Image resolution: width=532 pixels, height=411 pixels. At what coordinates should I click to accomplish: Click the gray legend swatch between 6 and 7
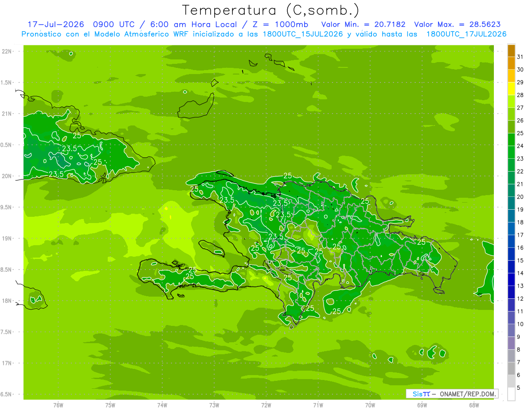(511, 369)
